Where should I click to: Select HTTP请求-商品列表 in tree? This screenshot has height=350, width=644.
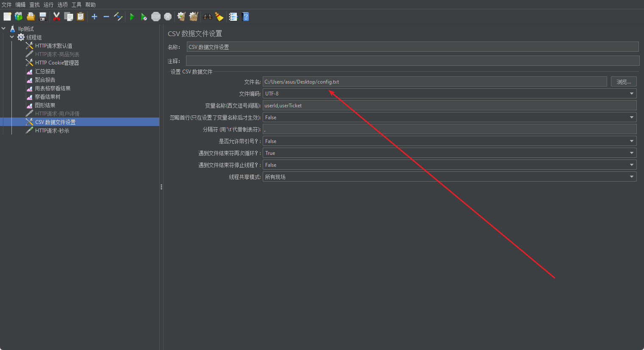point(57,54)
